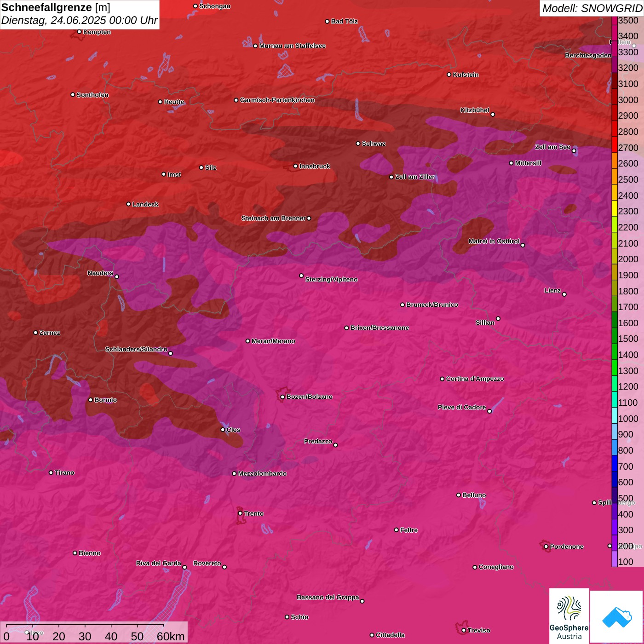This screenshot has width=644, height=644.
Task: Click the Sterzing/Vipiteno label
Action: [331, 279]
